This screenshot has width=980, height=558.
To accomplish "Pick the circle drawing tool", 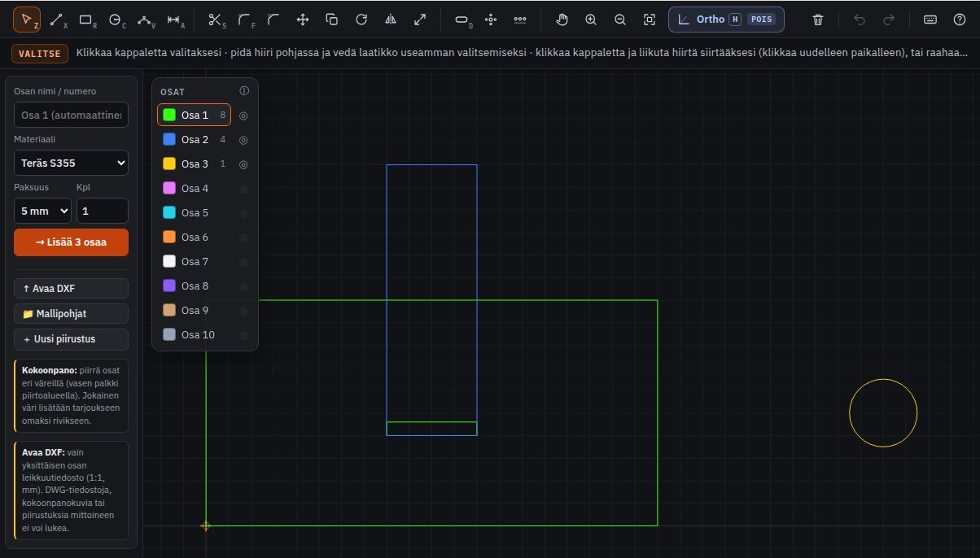I will [x=116, y=19].
